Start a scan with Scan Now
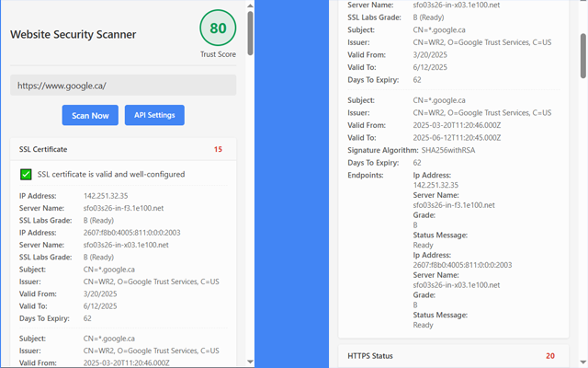Image resolution: width=588 pixels, height=368 pixels. click(90, 115)
